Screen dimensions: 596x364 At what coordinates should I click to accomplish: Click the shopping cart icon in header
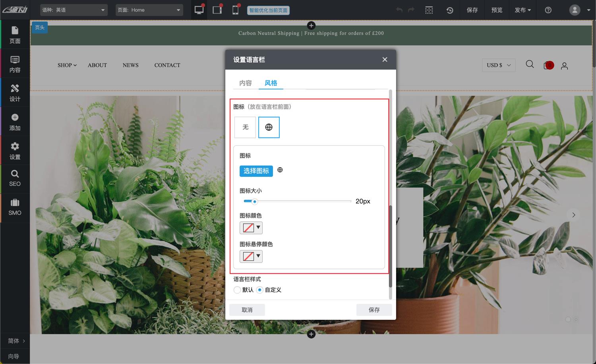pos(548,65)
